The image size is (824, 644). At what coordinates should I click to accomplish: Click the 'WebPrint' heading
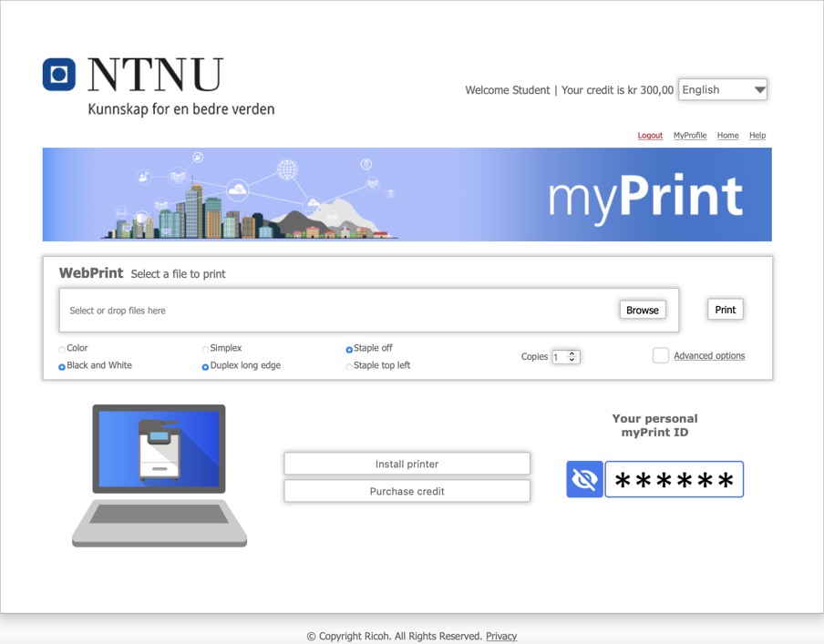91,273
